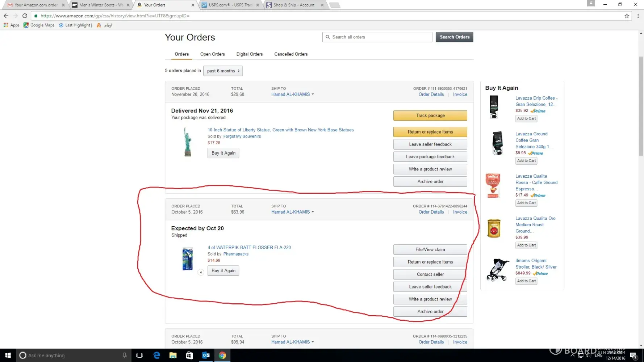Open the Statue of Liberty product thumbnail

188,142
